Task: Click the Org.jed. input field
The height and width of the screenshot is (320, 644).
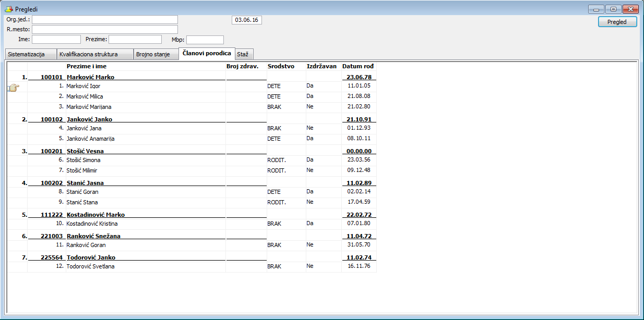Action: point(105,20)
